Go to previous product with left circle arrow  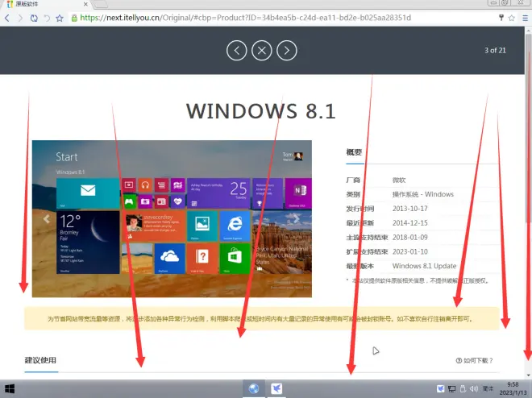[x=236, y=51]
